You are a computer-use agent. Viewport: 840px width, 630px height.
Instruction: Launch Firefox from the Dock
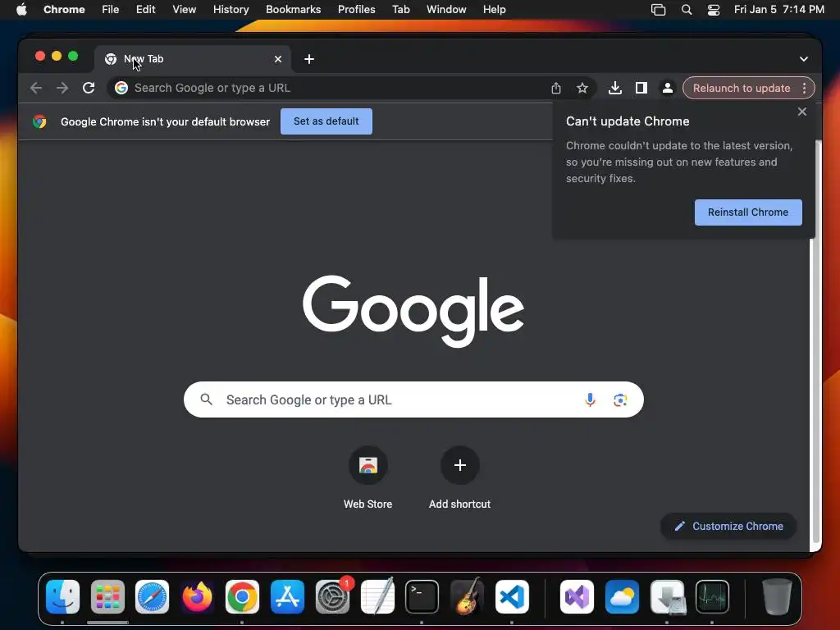pos(197,596)
